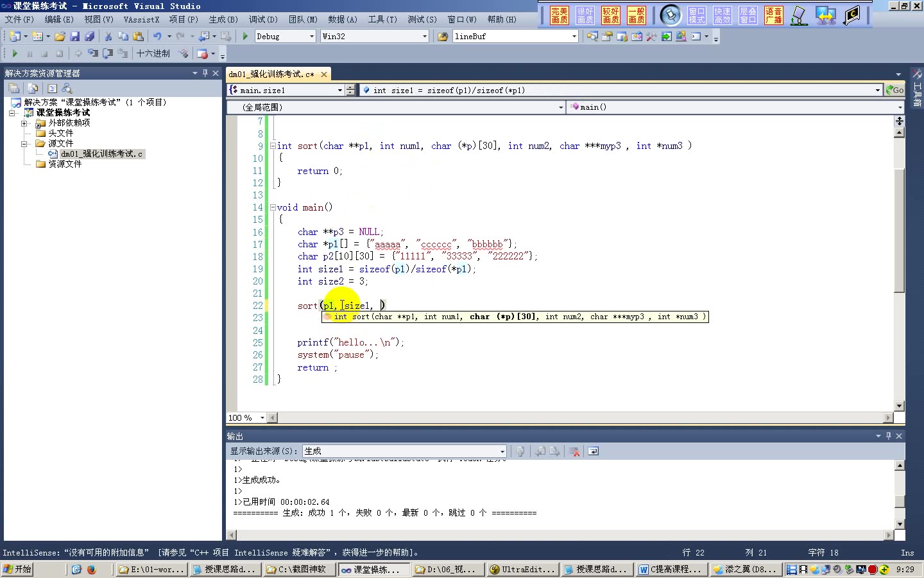Open the Debug configuration dropdown
This screenshot has width=924, height=578.
(312, 36)
